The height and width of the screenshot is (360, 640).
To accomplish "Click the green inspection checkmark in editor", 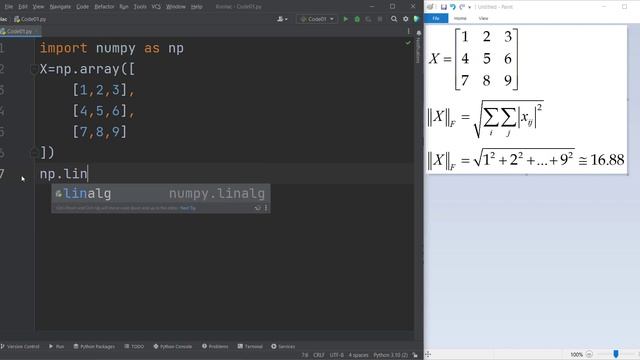I will click(408, 42).
